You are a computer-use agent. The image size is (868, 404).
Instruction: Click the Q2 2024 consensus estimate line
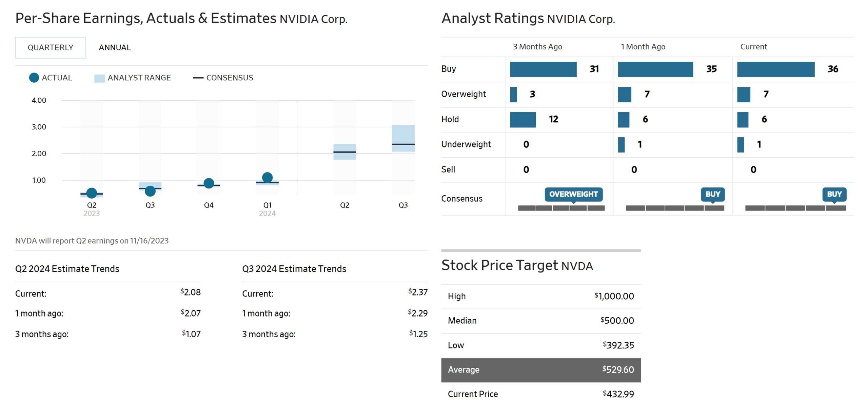344,152
